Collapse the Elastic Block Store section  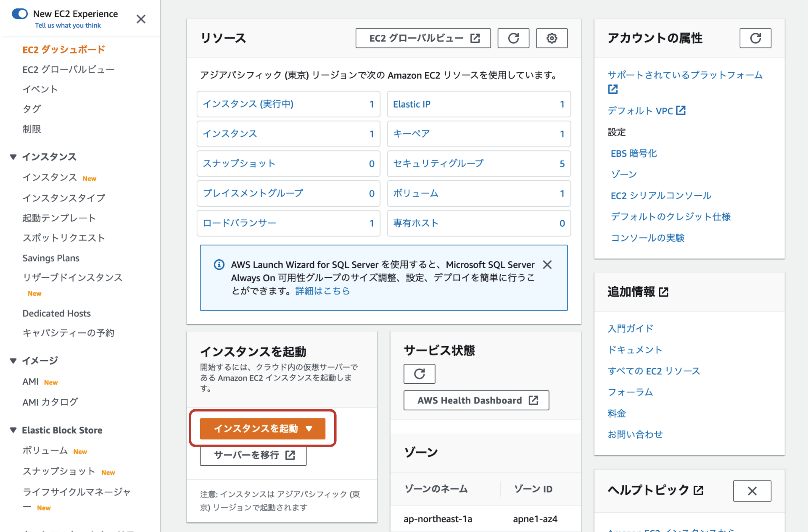pyautogui.click(x=13, y=430)
